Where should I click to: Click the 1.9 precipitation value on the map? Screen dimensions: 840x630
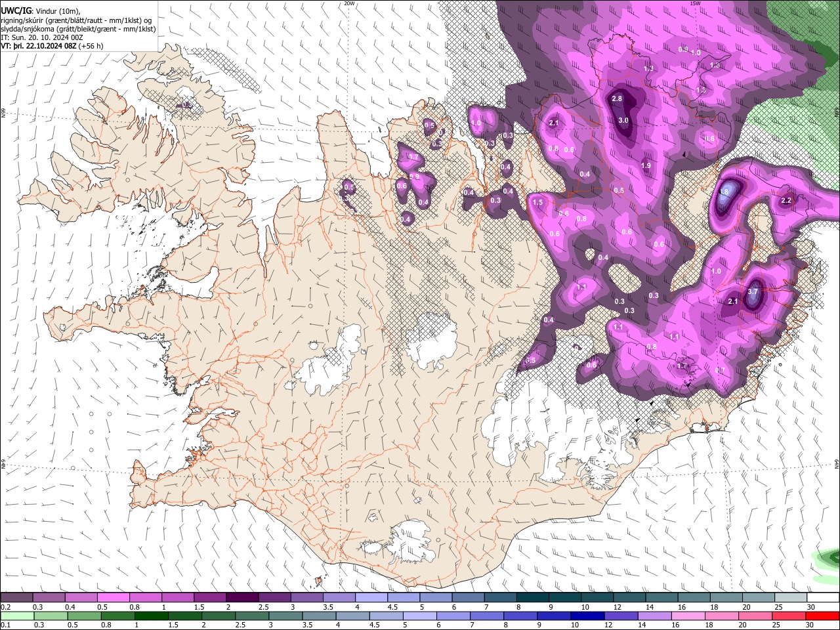(646, 166)
